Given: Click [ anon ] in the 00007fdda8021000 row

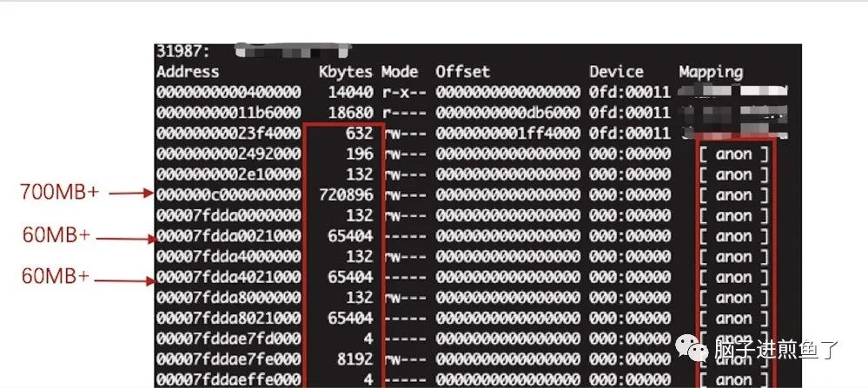Looking at the screenshot, I should 734,319.
